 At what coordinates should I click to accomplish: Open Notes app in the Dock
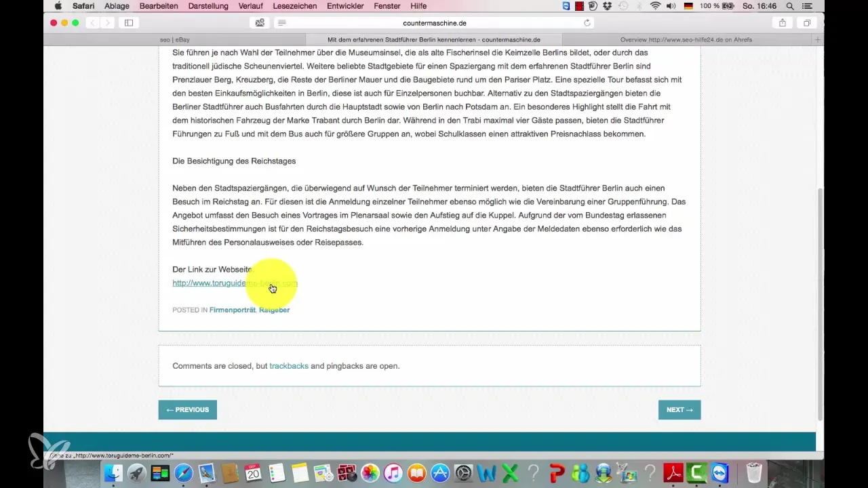coord(300,472)
